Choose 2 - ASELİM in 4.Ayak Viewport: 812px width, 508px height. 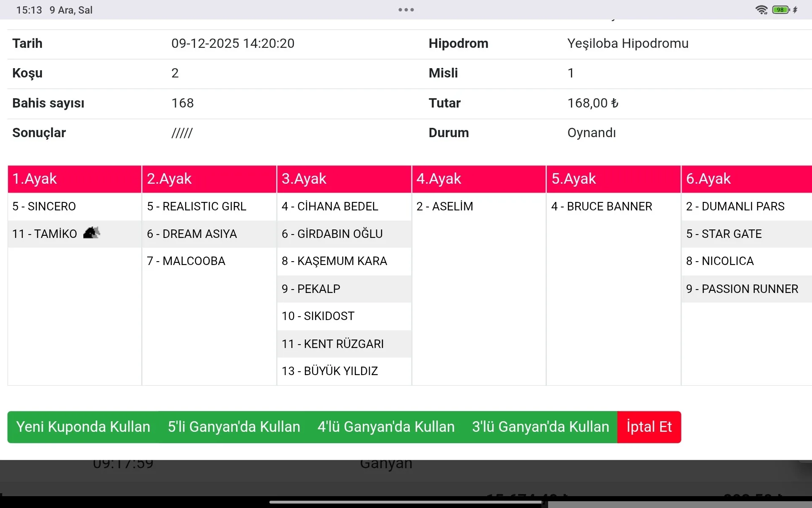click(444, 207)
